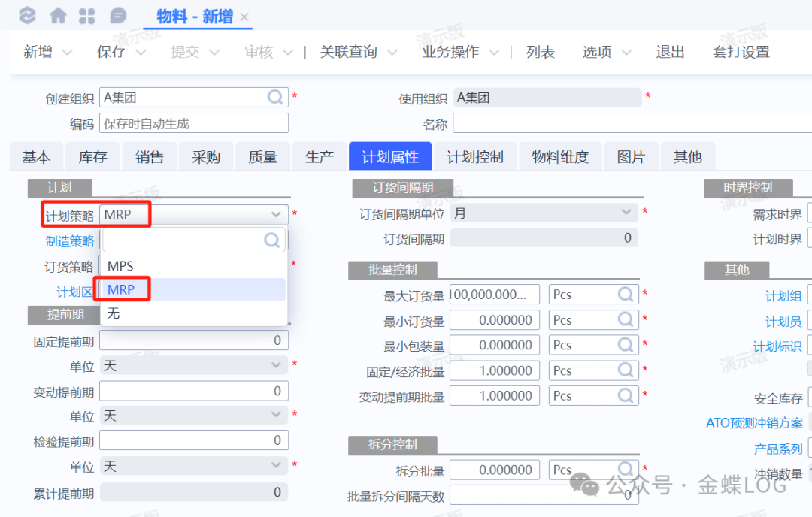Open the 保存 dropdown arrow
The width and height of the screenshot is (812, 517).
tap(140, 53)
